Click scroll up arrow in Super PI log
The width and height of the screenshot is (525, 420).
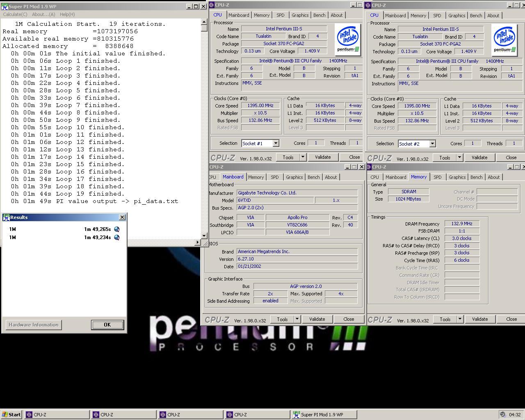(204, 23)
